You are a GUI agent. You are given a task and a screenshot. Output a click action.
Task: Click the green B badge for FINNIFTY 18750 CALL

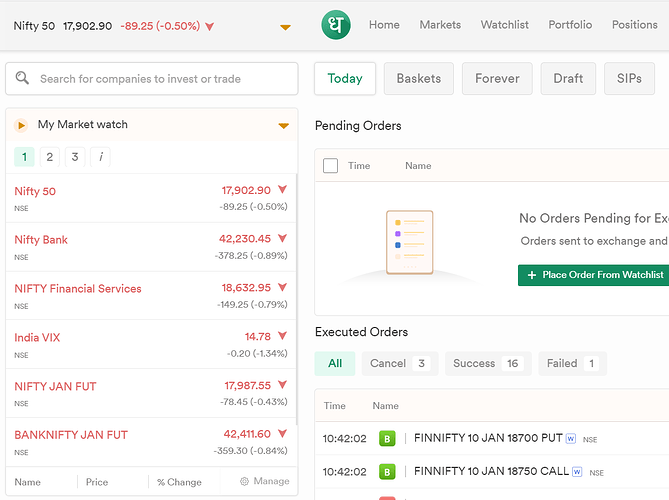tap(387, 472)
